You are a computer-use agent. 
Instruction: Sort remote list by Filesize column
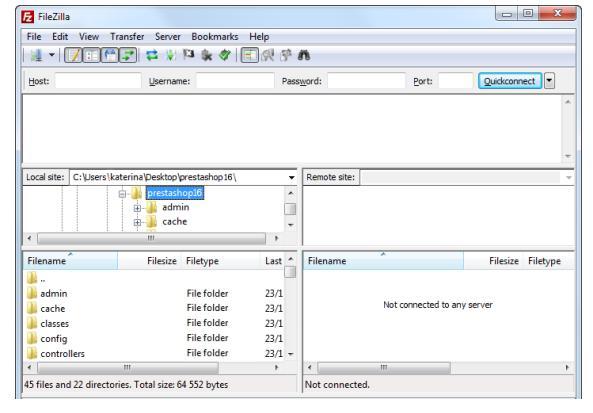point(493,261)
